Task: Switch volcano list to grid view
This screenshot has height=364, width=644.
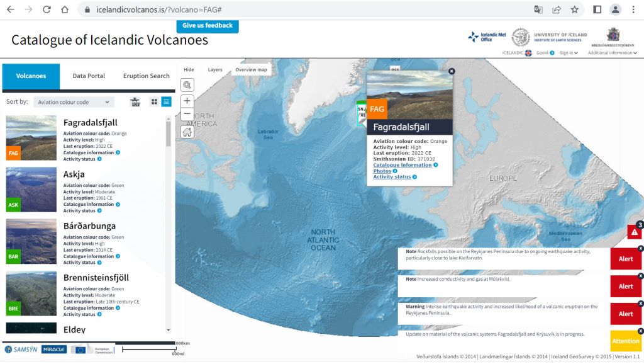Action: point(154,102)
